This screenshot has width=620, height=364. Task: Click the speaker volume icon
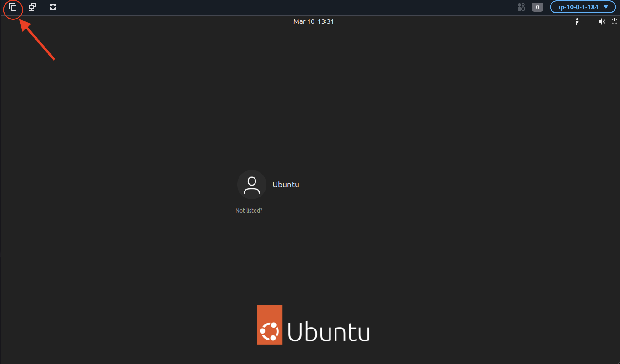(601, 22)
